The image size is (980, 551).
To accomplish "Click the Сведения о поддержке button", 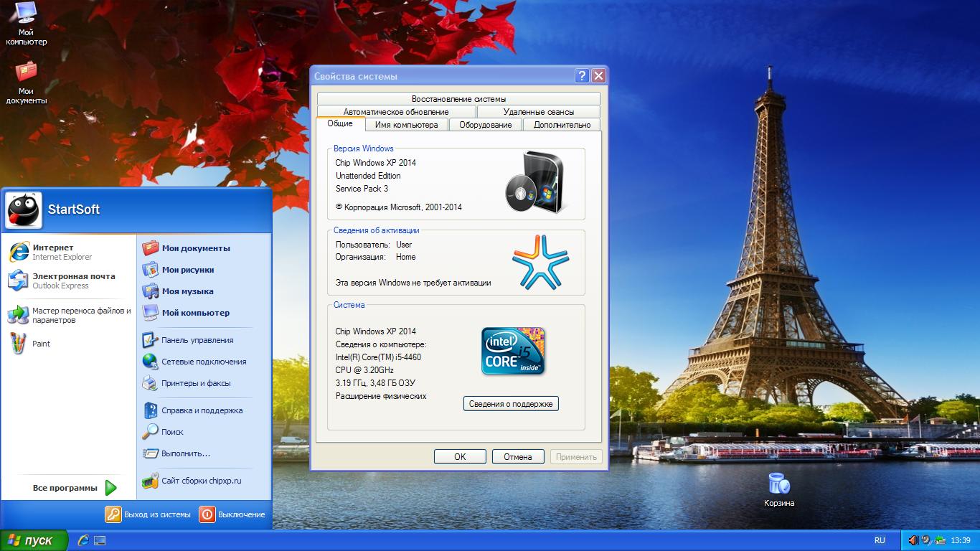I will click(x=511, y=404).
